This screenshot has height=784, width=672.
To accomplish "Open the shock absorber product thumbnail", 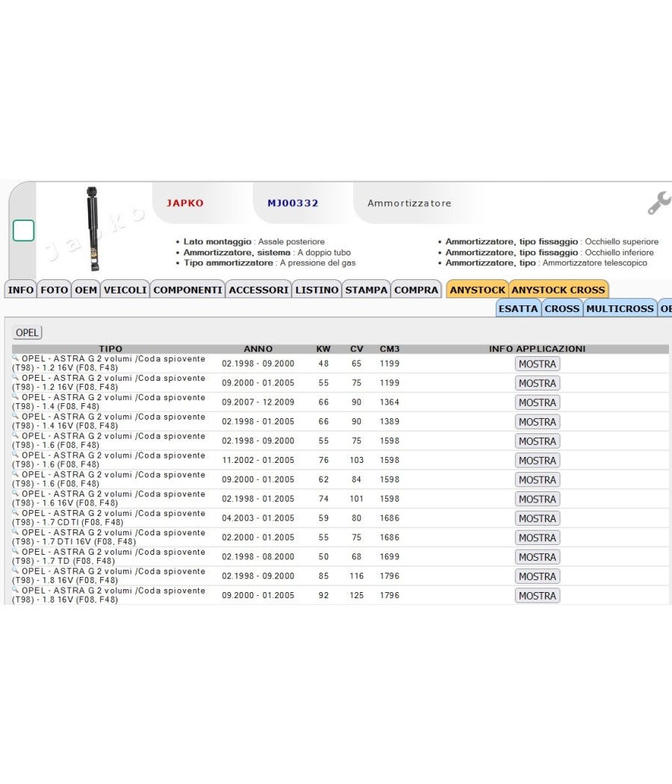I will point(93,228).
